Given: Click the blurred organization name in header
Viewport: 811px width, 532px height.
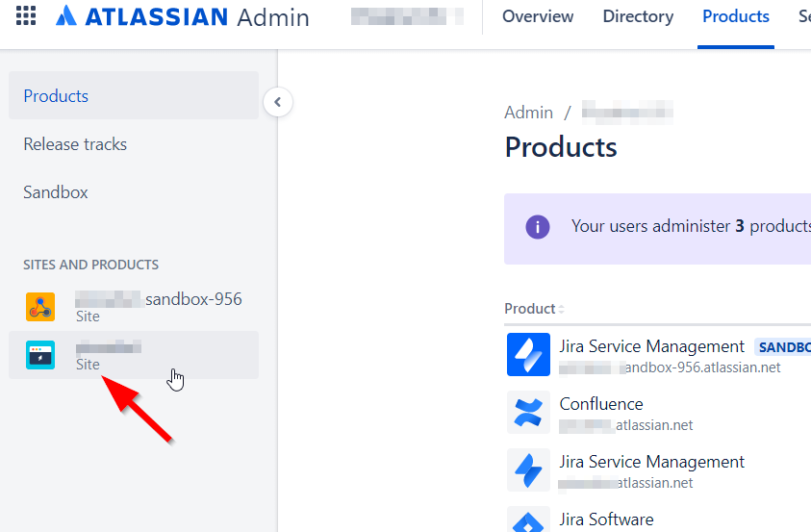Looking at the screenshot, I should pos(407,16).
